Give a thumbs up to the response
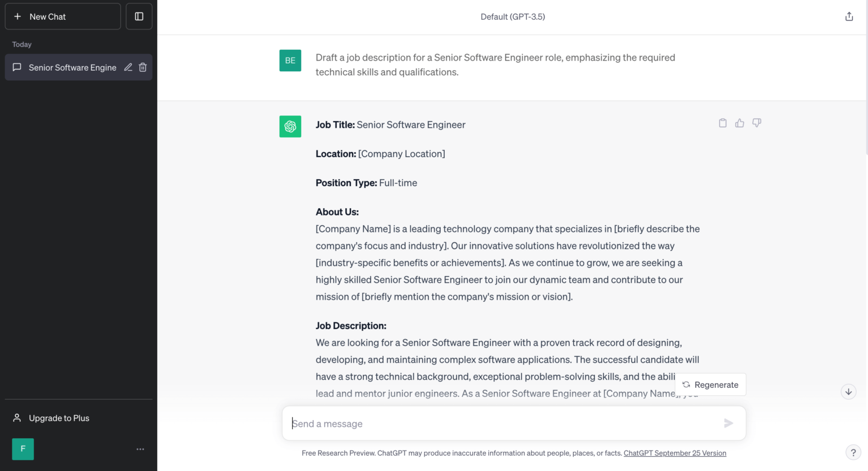Viewport: 868px width, 471px height. (739, 123)
